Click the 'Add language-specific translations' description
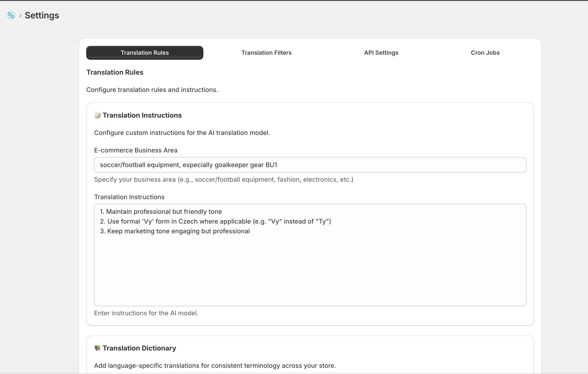The image size is (588, 374). [215, 365]
